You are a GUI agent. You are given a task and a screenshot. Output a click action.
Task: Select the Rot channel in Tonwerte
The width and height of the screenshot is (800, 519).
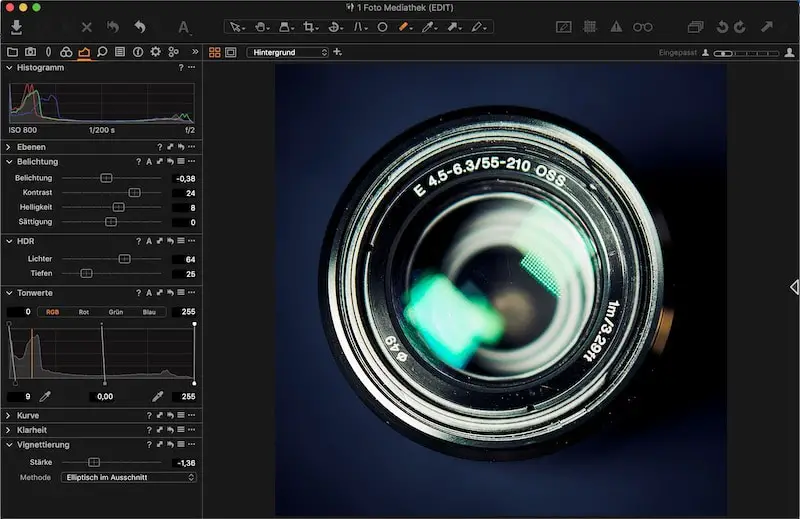(x=84, y=312)
